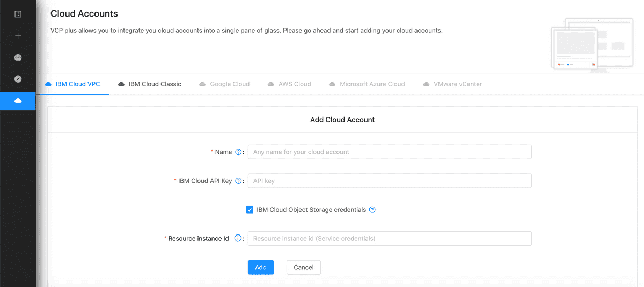Click info icon next to Resource instance Id
This screenshot has width=644, height=287.
coord(239,239)
